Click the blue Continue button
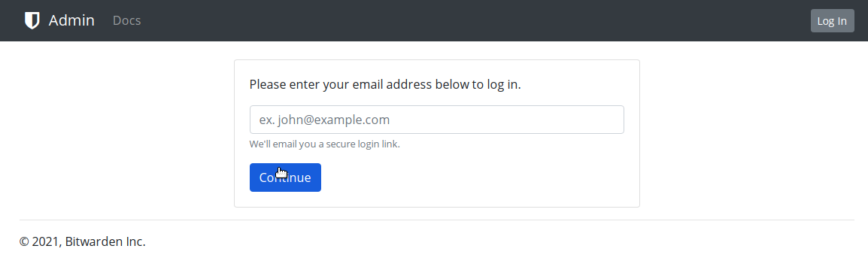 point(285,177)
